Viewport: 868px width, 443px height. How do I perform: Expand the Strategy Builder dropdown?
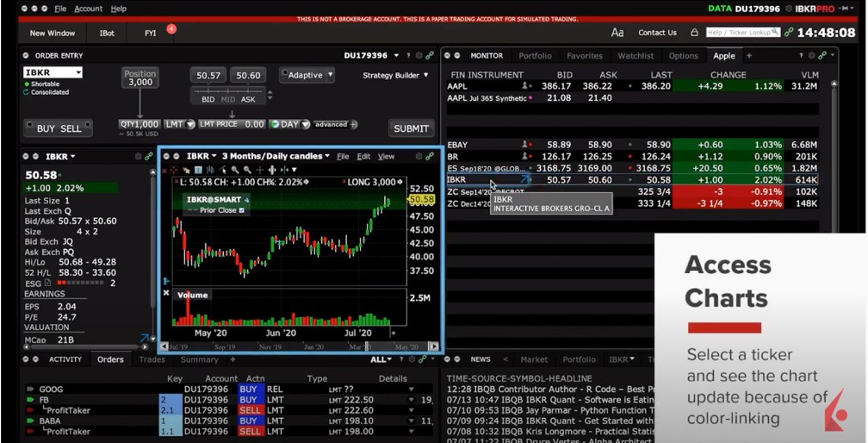coord(395,75)
